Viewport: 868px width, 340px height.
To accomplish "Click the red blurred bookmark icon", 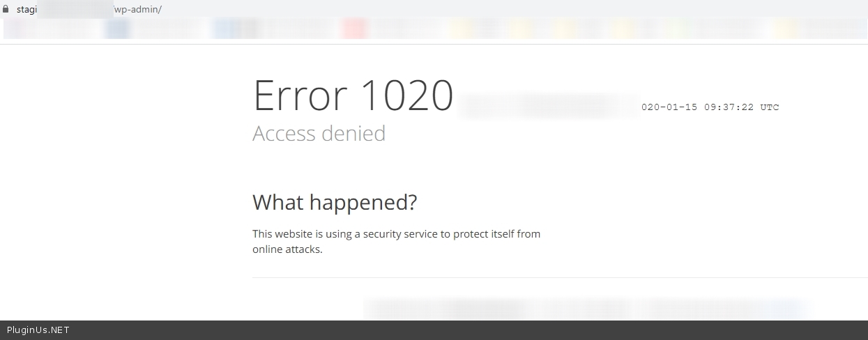I will 354,29.
